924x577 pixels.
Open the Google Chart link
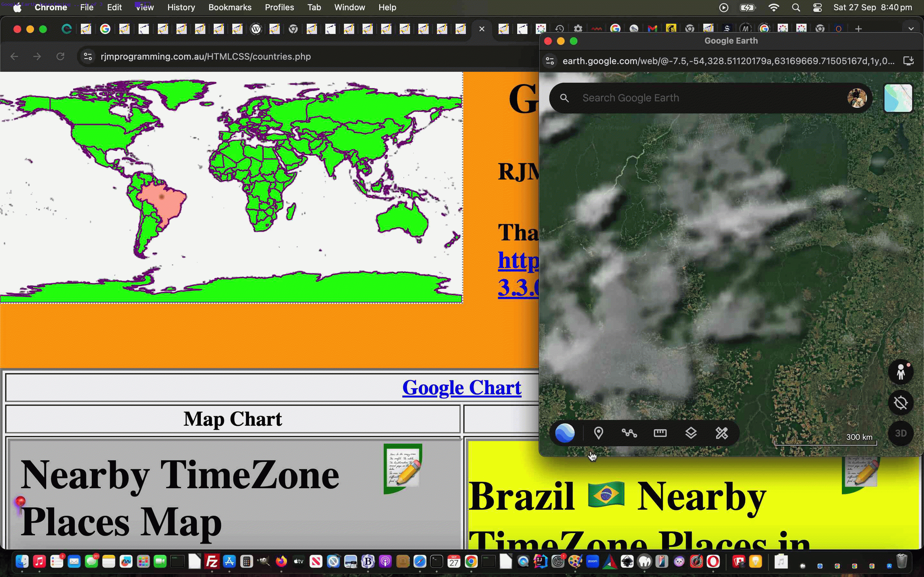point(461,388)
